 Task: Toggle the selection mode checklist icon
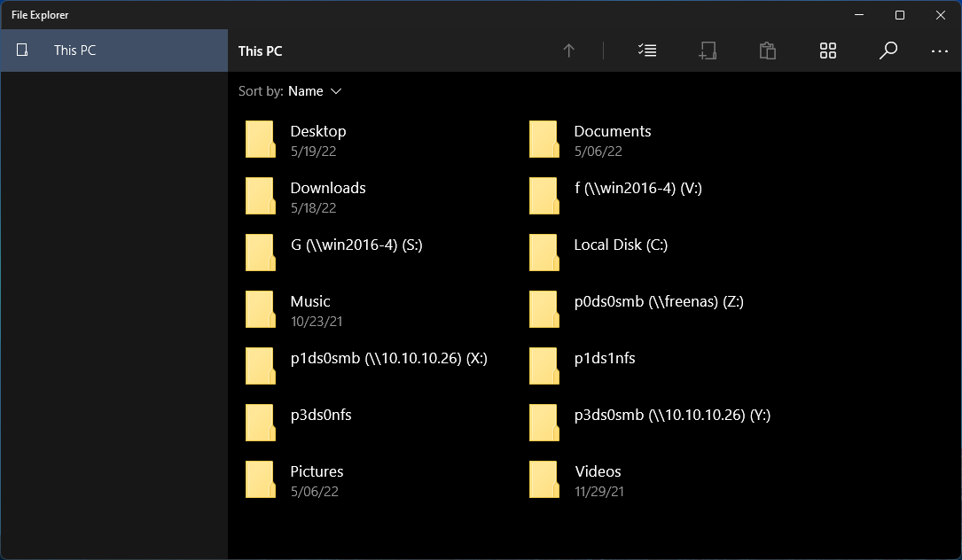(647, 51)
